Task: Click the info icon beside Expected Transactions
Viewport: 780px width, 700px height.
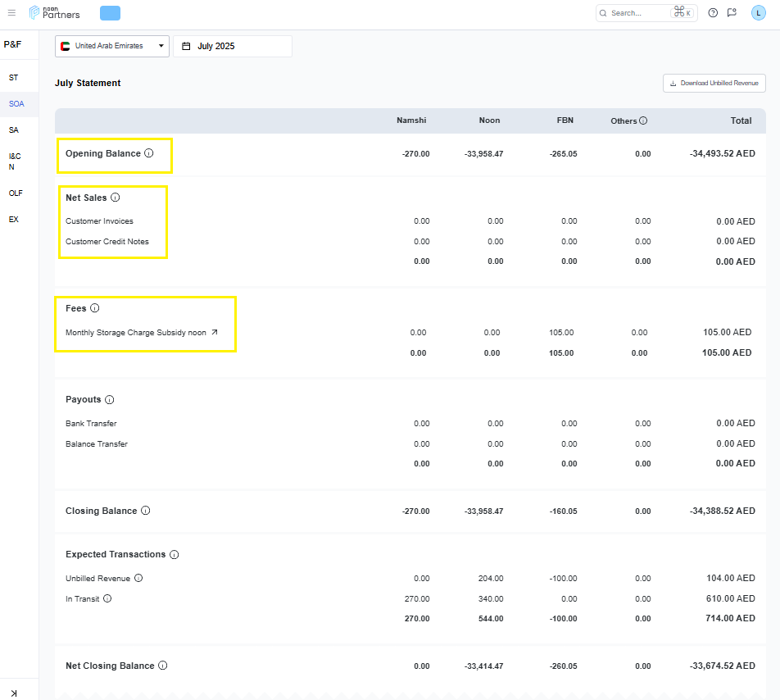Action: click(174, 554)
